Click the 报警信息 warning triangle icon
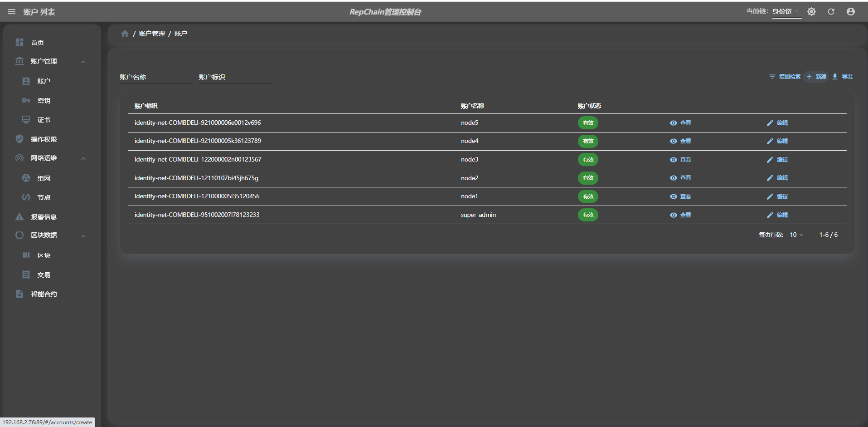Screen dimensions: 868x427 coord(19,216)
